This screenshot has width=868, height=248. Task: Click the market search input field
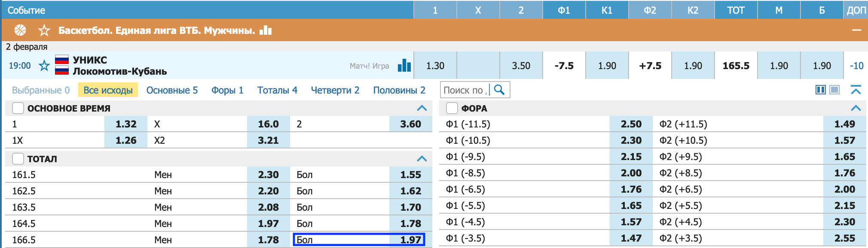(465, 90)
